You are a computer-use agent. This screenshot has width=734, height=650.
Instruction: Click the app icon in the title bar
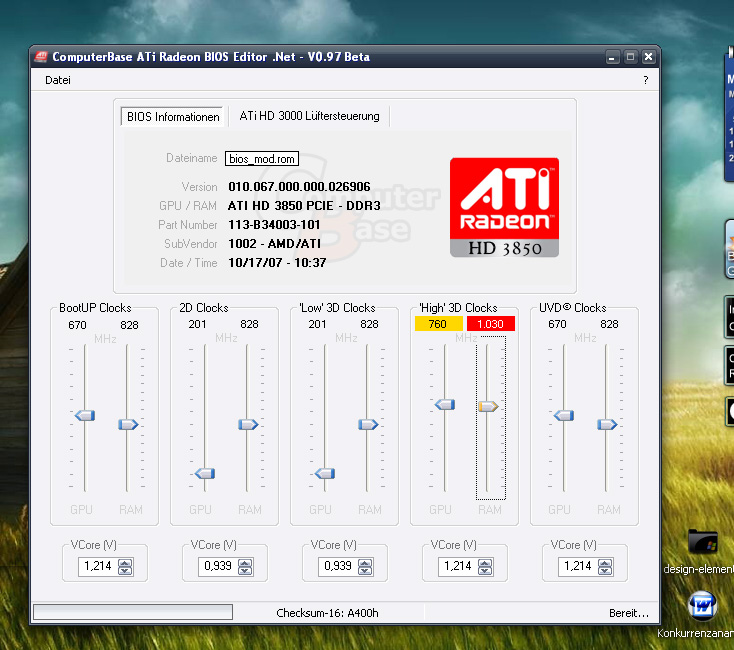[41, 57]
